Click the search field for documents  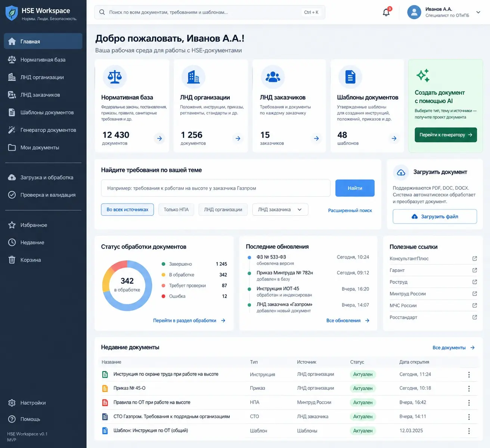click(x=210, y=12)
